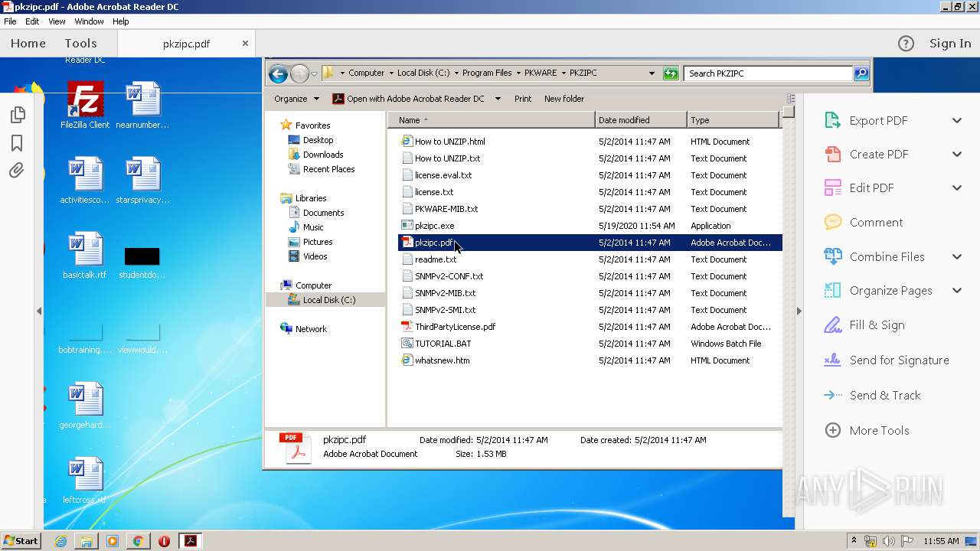Open the Edit PDF tool icon
The width and height of the screenshot is (980, 551).
[832, 187]
